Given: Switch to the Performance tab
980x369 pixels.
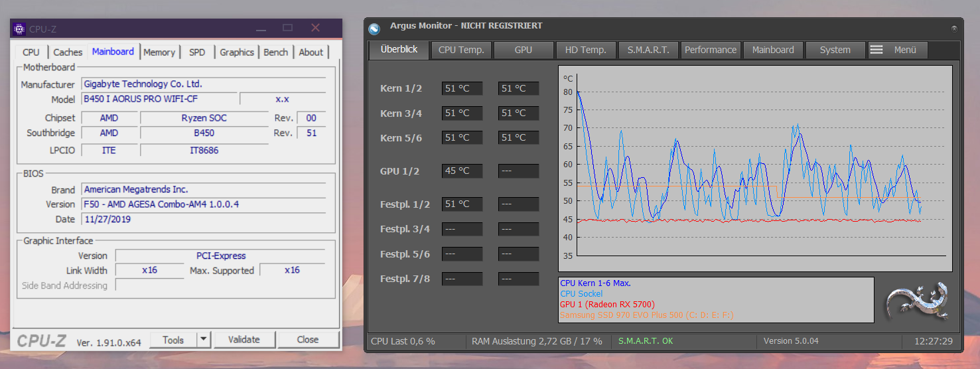Looking at the screenshot, I should [x=711, y=50].
